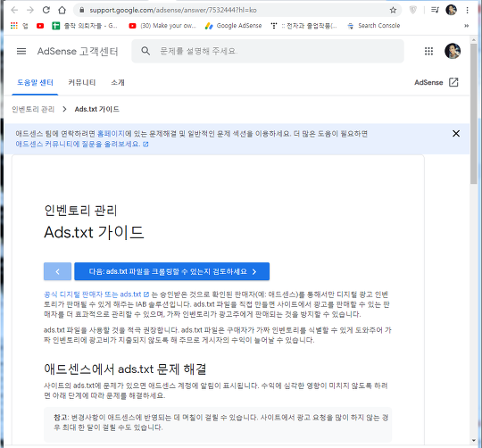Click the 애드센스에서 ads.txt 문제 해결 heading

(x=125, y=369)
